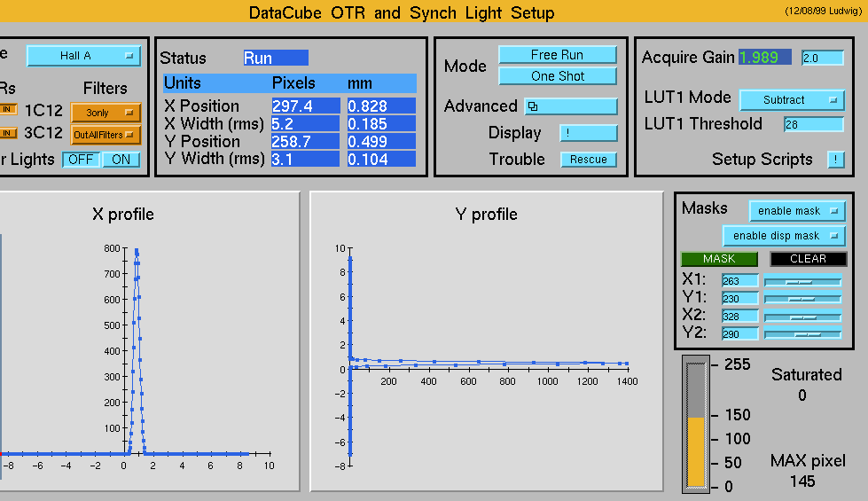868x501 pixels.
Task: Select One Shot mode
Action: tap(557, 76)
